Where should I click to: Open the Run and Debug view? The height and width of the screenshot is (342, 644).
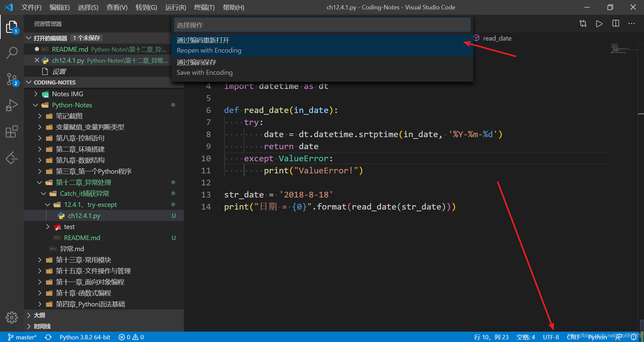pyautogui.click(x=12, y=105)
